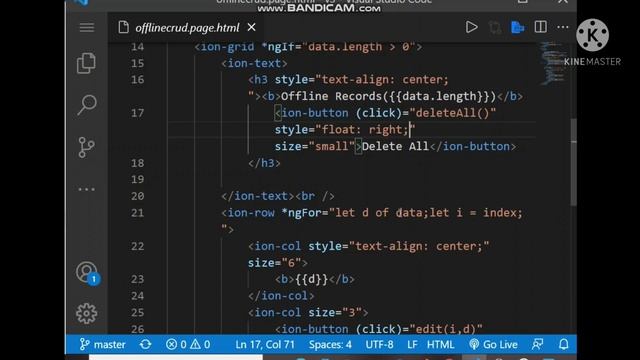Open the Manage settings gear
Screen dimensions: 640x360
(x=87, y=313)
